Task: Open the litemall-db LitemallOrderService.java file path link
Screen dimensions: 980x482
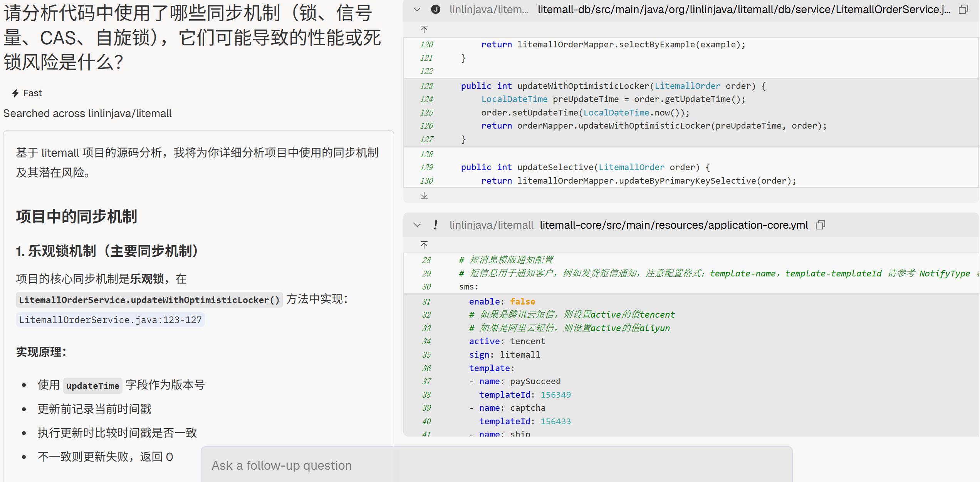Action: pos(743,10)
